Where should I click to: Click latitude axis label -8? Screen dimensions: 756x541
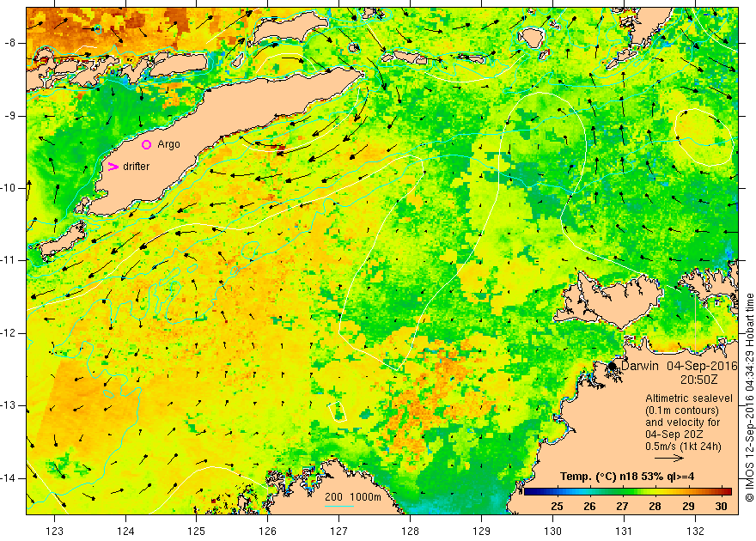click(x=10, y=43)
